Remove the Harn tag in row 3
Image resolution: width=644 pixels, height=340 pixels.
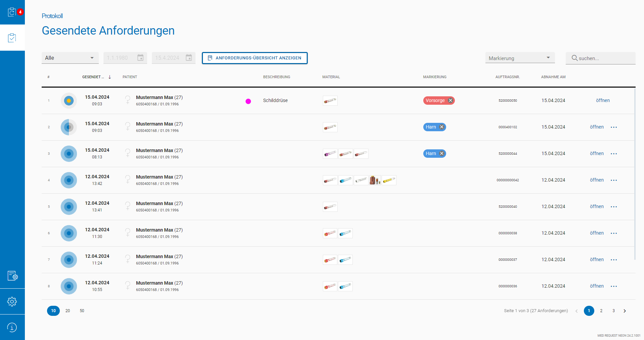click(x=442, y=153)
